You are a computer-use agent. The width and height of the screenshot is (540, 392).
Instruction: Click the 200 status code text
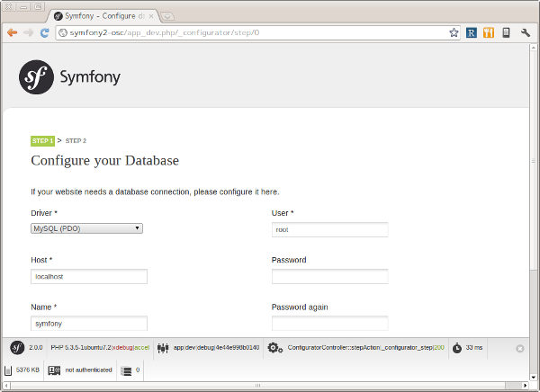pos(439,348)
